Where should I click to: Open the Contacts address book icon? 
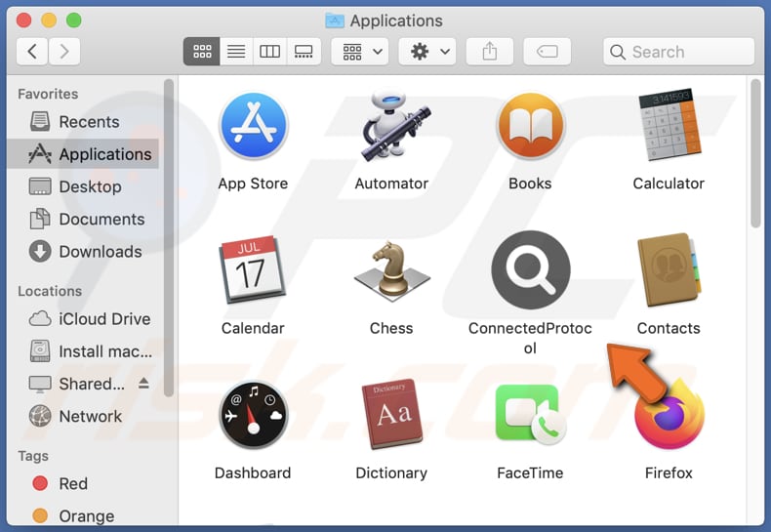click(670, 269)
